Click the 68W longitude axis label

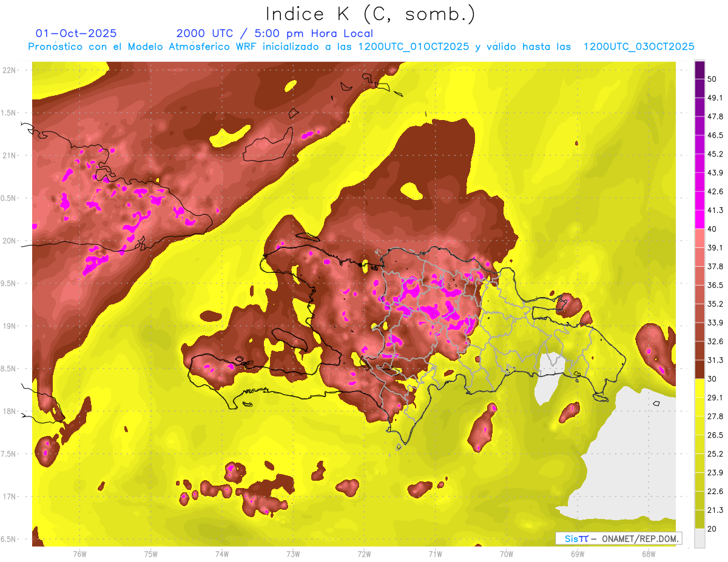[649, 554]
